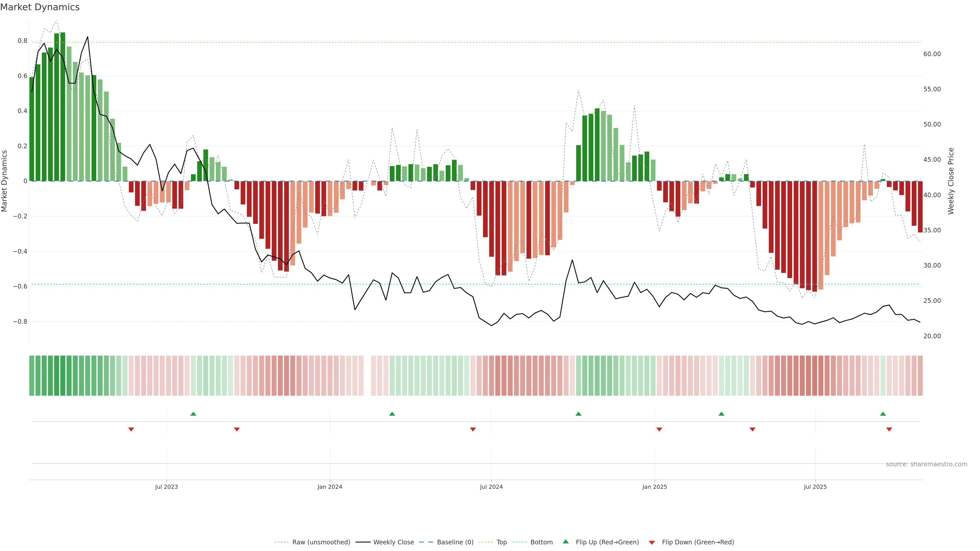Click the Flip Up triangle before Jul 2024
Screen dimensions: 980x551
point(392,414)
